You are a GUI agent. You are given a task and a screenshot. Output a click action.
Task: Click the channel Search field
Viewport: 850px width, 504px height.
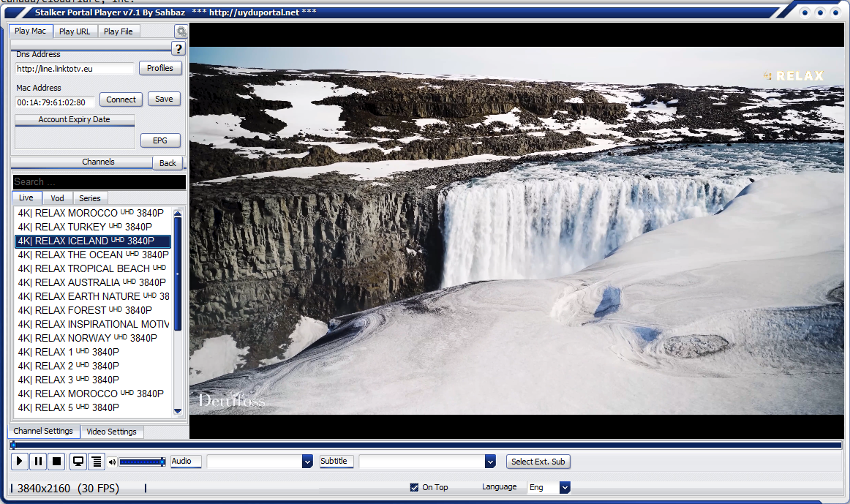[99, 182]
